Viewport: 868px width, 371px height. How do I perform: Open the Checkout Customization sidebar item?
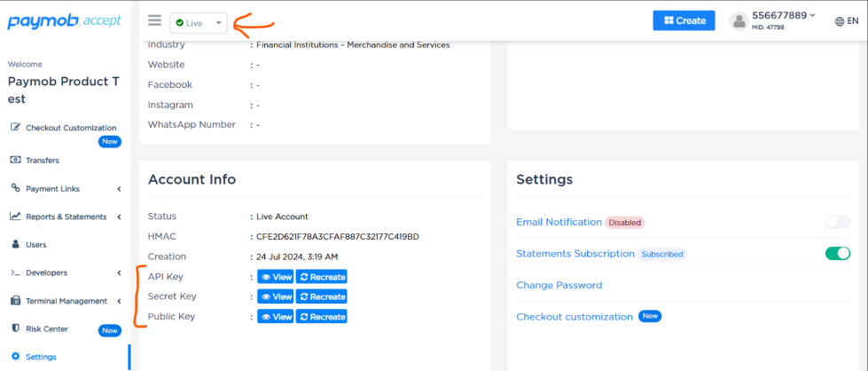70,128
